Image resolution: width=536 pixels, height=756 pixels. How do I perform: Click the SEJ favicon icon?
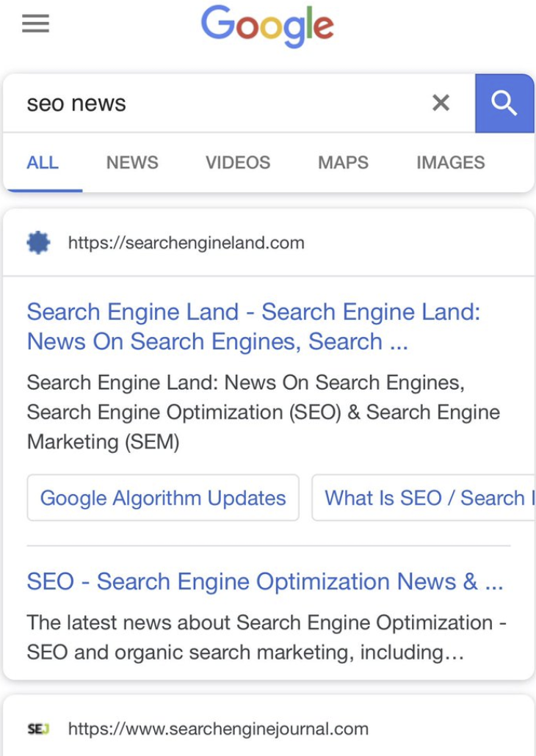(x=39, y=729)
